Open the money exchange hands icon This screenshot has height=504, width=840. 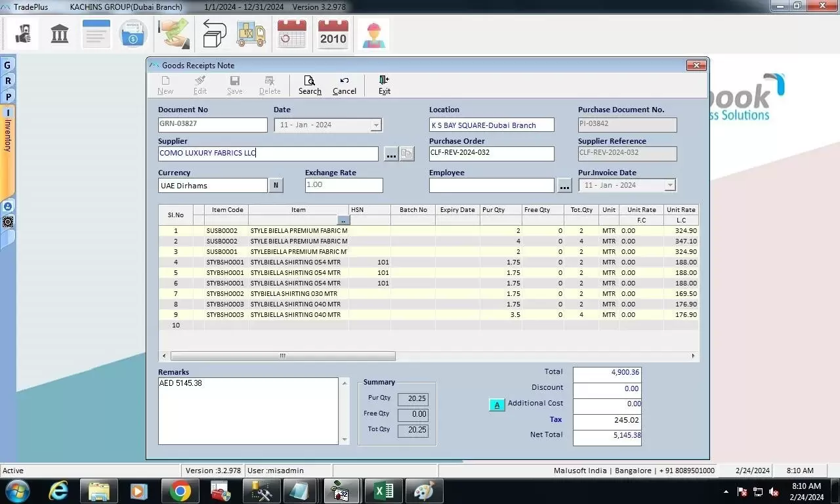click(174, 33)
